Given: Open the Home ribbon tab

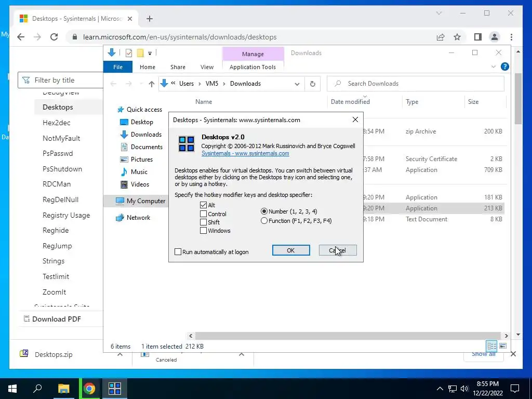Looking at the screenshot, I should [147, 67].
